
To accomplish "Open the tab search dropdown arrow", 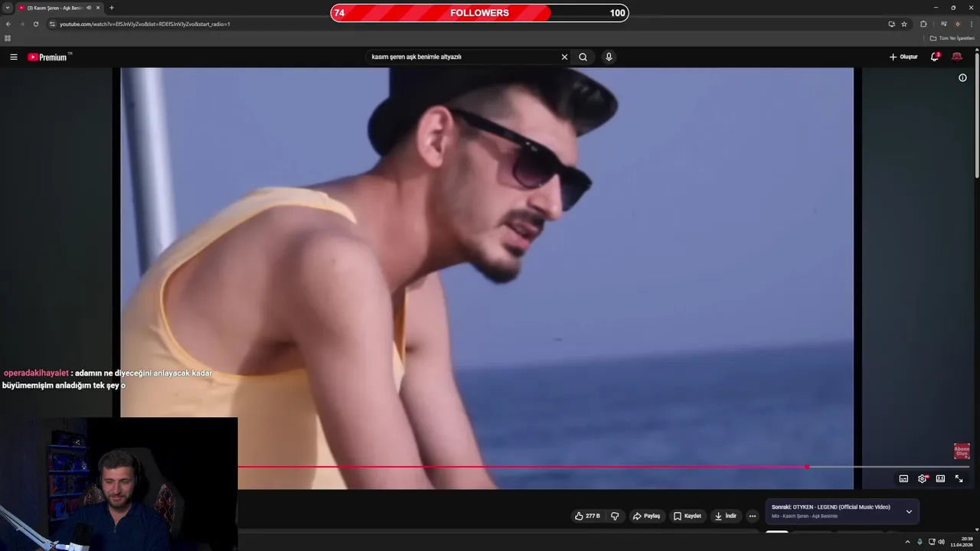I will pos(8,8).
